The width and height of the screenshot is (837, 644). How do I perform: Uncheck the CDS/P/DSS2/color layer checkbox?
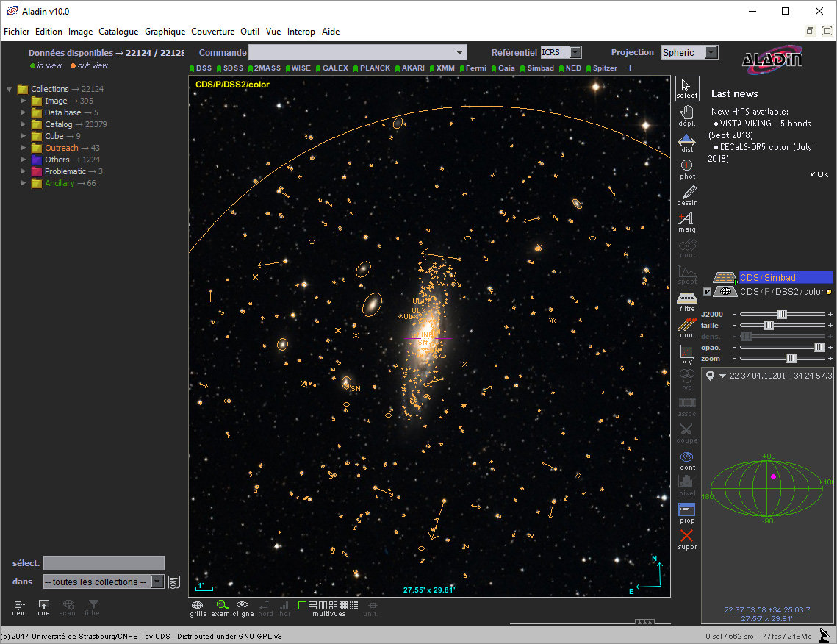coord(707,292)
